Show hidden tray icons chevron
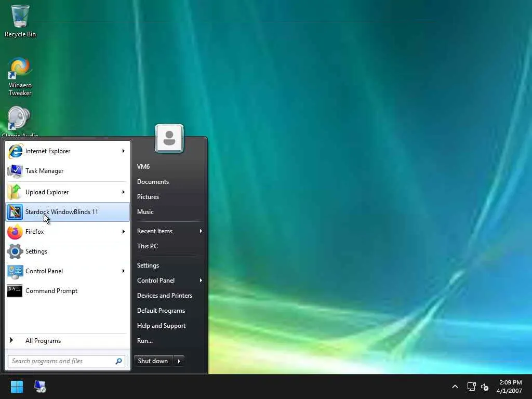 [455, 387]
